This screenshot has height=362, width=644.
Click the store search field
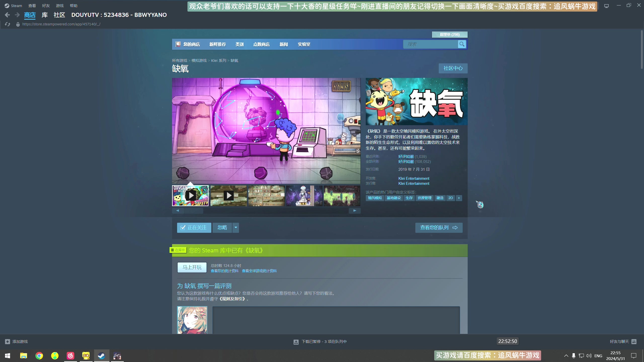pos(430,44)
